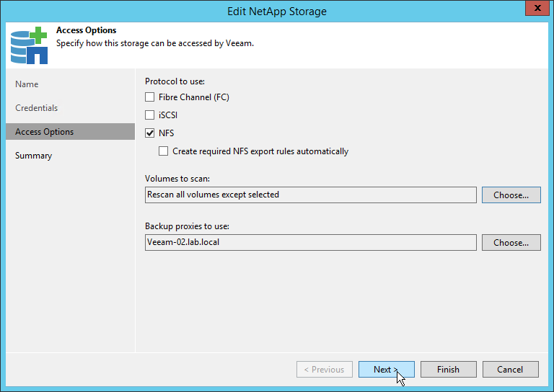The height and width of the screenshot is (392, 554).
Task: Go to the Name step in sidebar
Action: click(x=27, y=84)
